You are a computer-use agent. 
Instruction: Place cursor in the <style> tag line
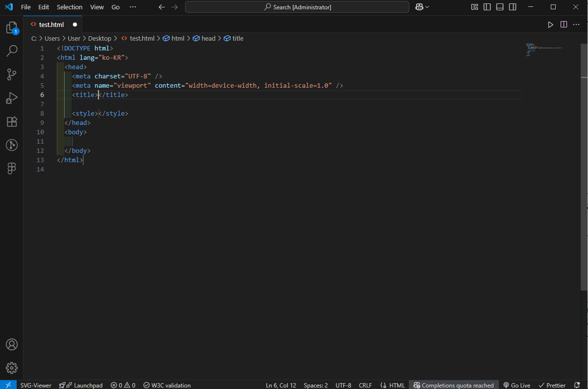point(100,113)
